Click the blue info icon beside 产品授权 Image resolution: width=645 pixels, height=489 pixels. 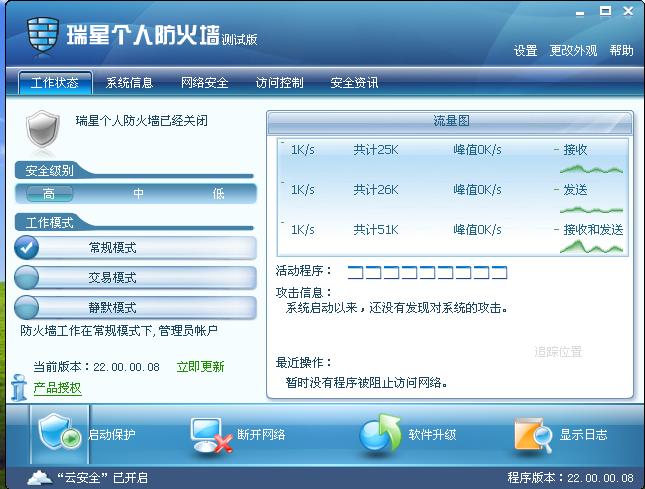tap(18, 387)
